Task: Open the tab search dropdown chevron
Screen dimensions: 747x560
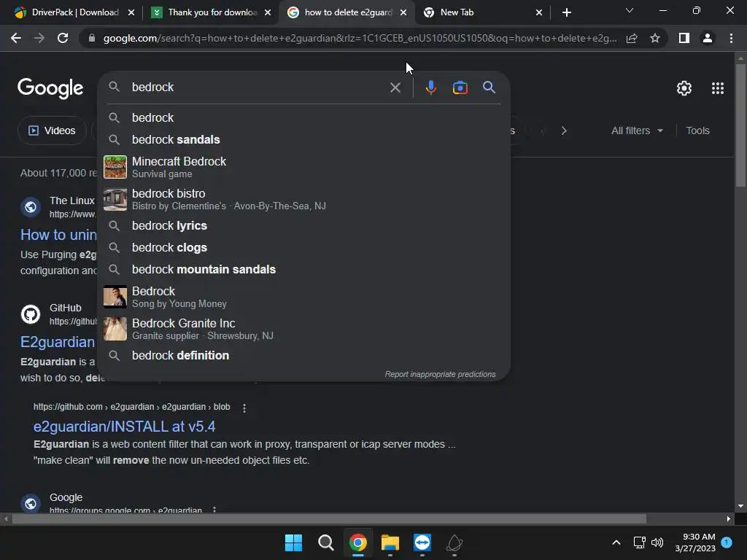Action: coord(630,10)
